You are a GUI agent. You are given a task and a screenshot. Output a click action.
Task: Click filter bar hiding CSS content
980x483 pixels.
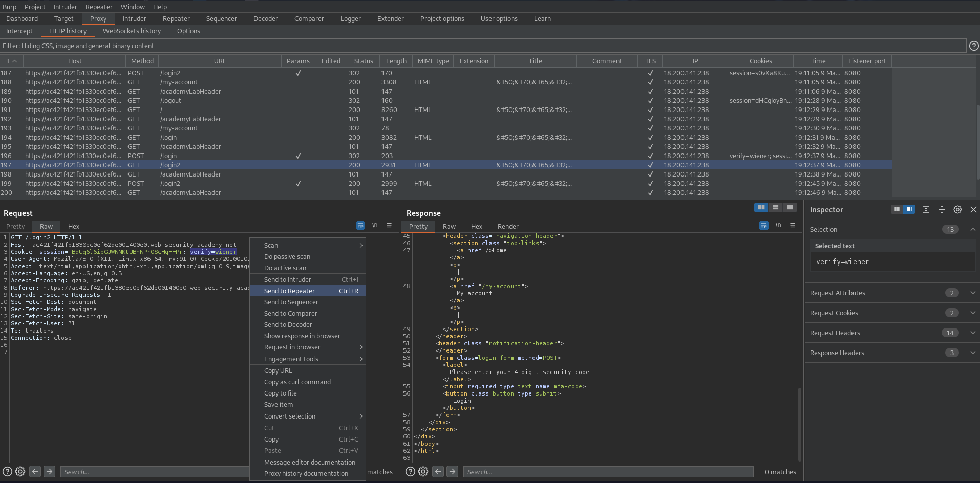point(483,46)
